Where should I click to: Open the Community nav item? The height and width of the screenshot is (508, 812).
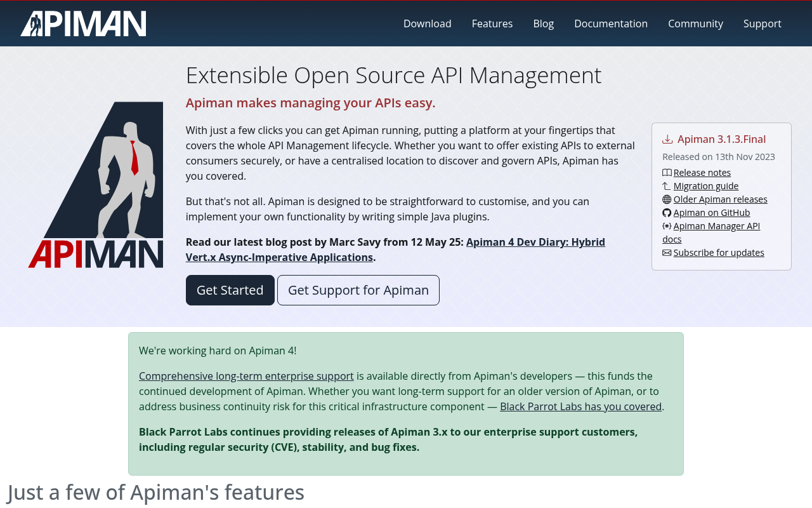[695, 23]
